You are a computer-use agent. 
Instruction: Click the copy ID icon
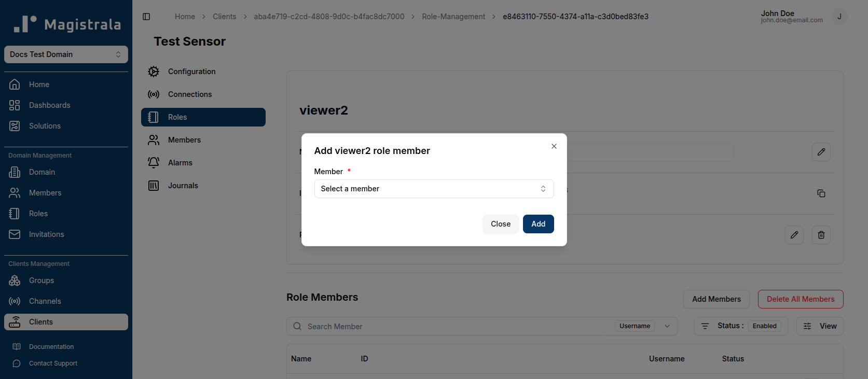pos(821,193)
